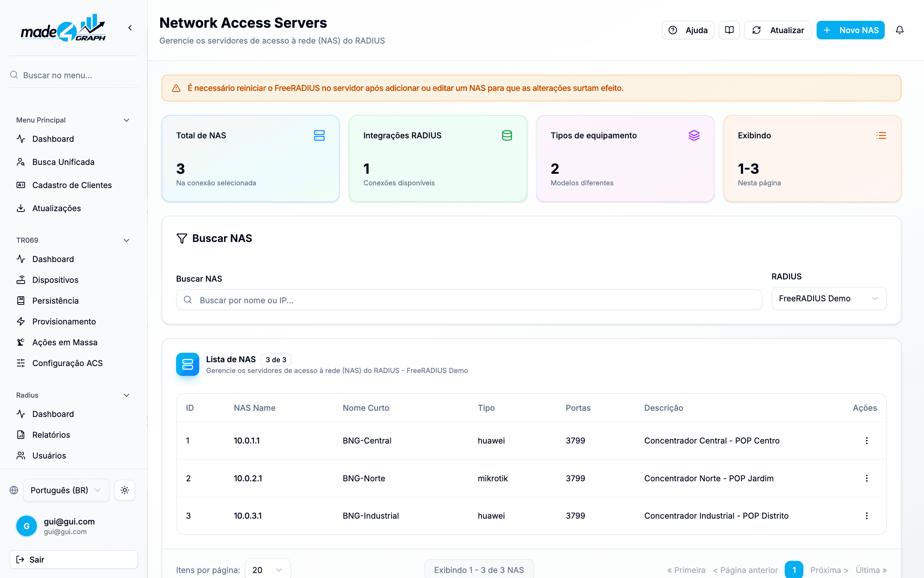Open the notifications bell
The width and height of the screenshot is (924, 578).
click(899, 30)
